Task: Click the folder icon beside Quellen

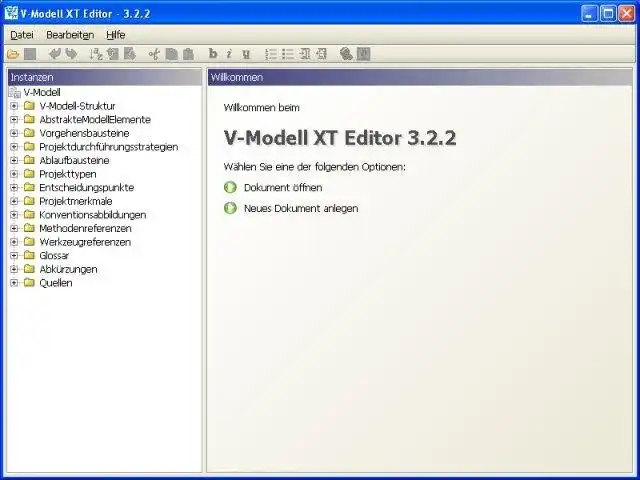Action: (x=29, y=282)
